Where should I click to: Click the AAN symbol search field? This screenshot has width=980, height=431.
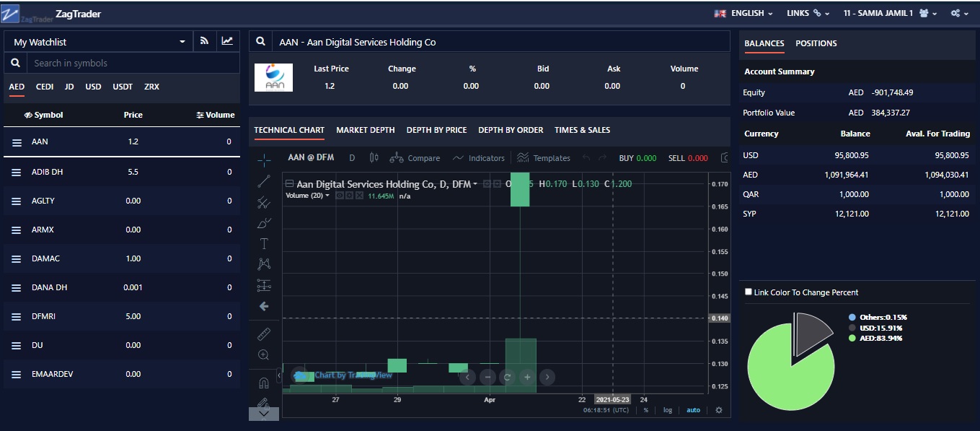pos(500,42)
